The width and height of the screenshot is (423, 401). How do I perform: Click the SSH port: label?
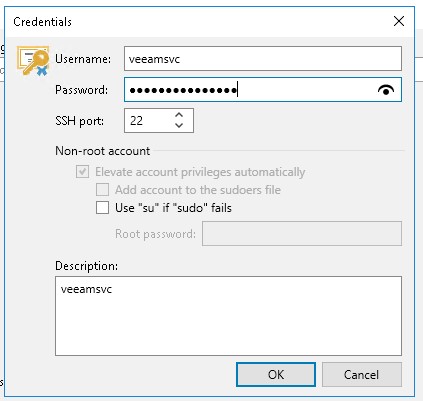click(80, 121)
